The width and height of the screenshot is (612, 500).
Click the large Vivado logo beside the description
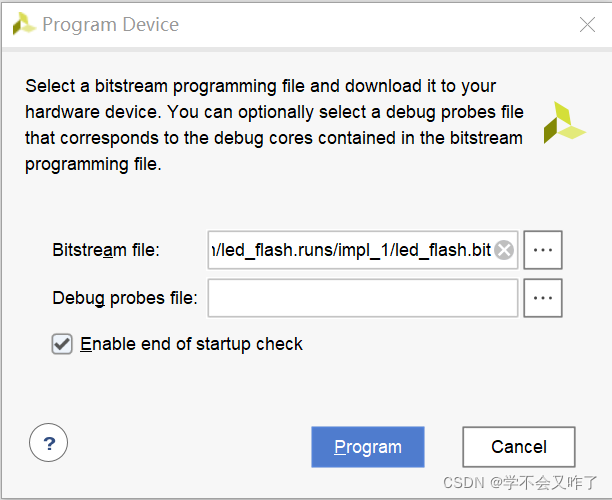(564, 123)
